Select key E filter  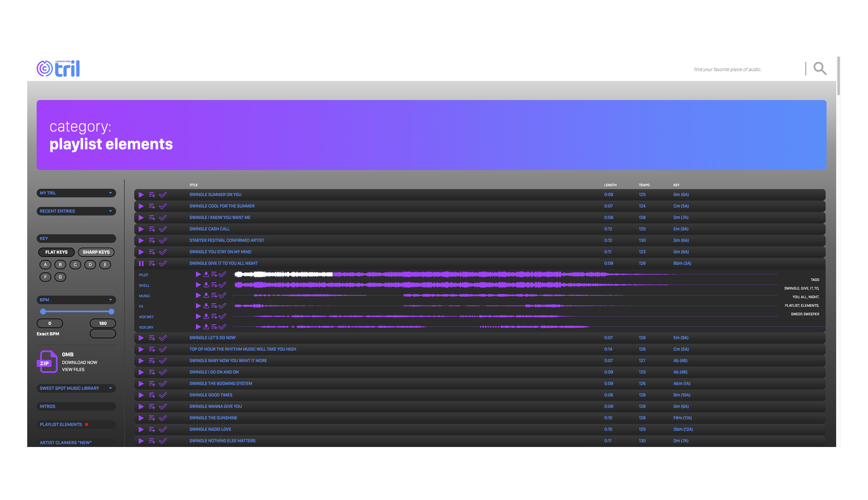click(105, 265)
